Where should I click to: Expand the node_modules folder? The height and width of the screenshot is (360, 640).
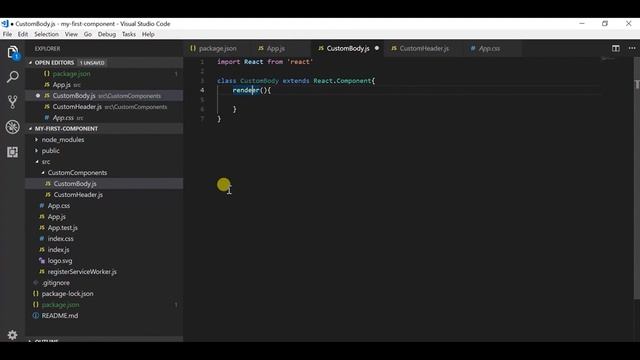point(62,140)
